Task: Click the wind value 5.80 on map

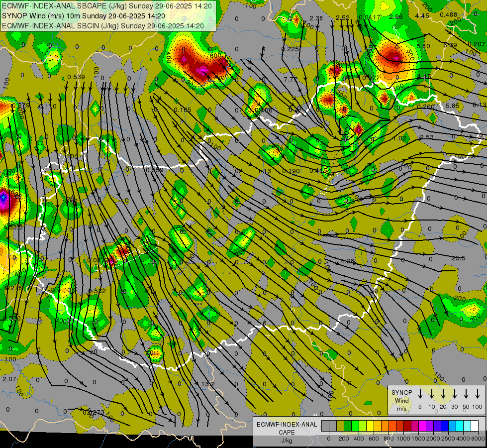Action: tap(423, 46)
